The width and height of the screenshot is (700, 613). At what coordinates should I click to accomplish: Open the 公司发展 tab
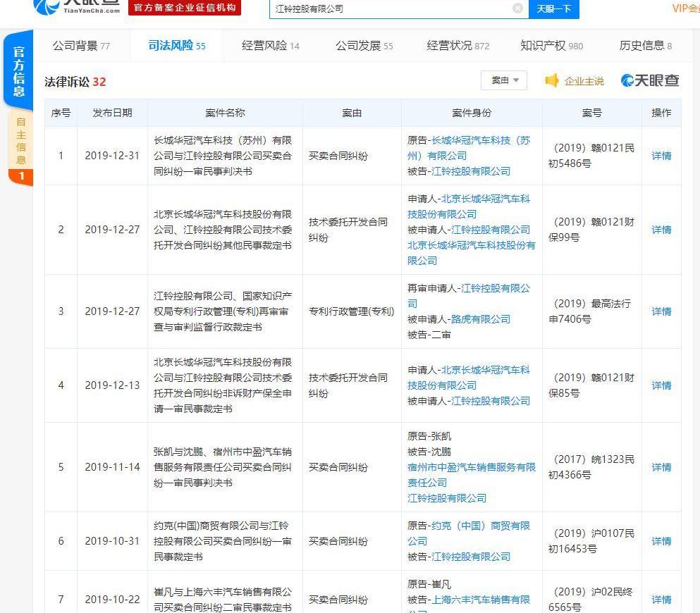click(x=364, y=46)
